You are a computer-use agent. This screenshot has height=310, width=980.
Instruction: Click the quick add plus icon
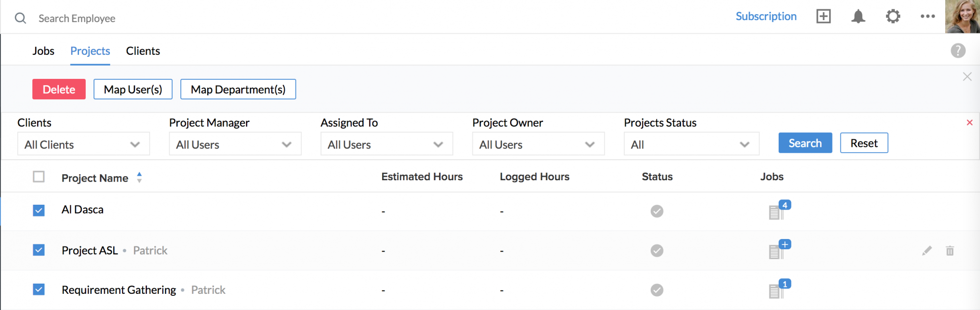823,17
